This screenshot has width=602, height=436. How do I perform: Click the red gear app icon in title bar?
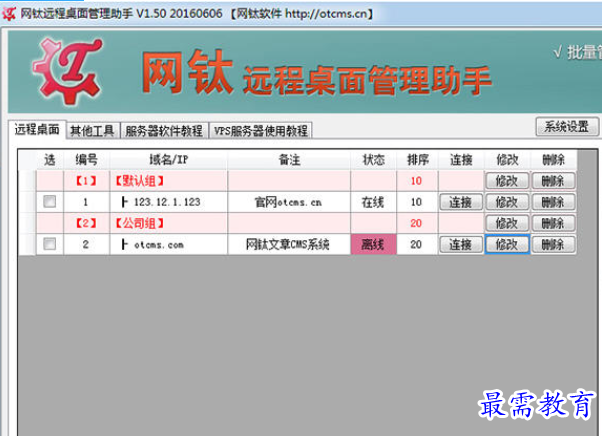[9, 14]
